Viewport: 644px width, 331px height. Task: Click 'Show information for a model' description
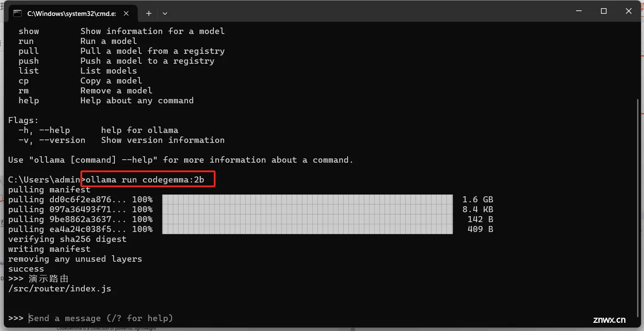(x=153, y=31)
